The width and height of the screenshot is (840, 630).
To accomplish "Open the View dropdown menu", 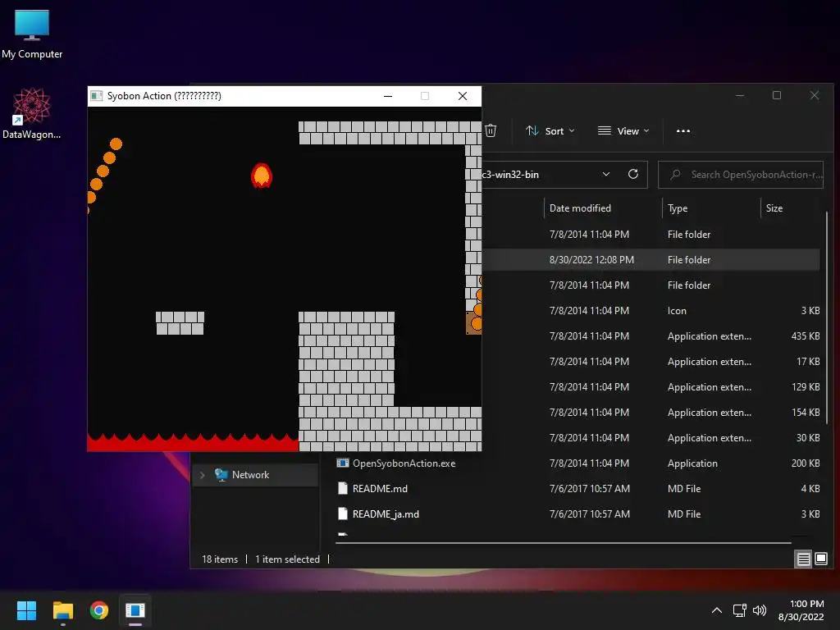I will (x=623, y=130).
